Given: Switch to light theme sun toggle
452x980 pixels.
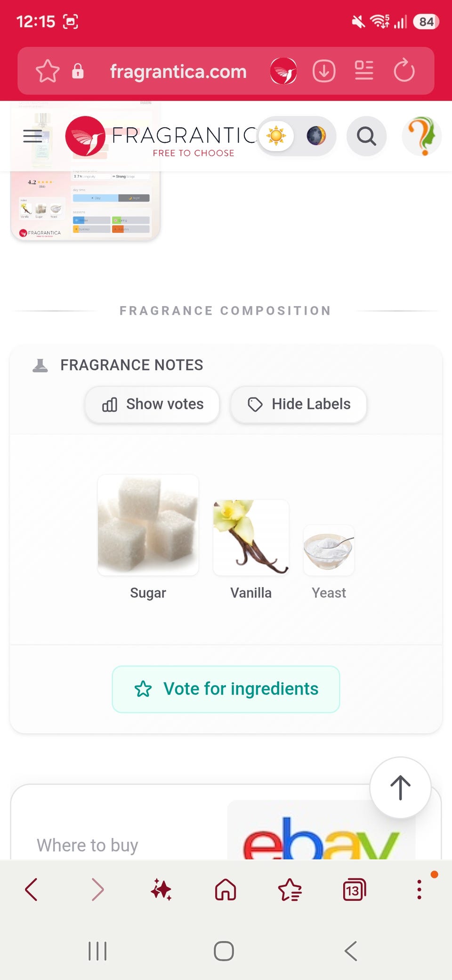Looking at the screenshot, I should (x=276, y=136).
